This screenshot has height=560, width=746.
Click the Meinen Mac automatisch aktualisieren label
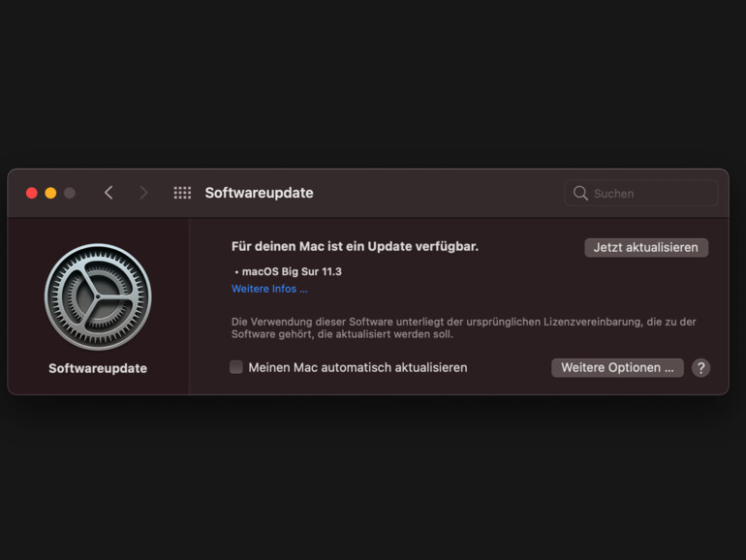click(357, 367)
